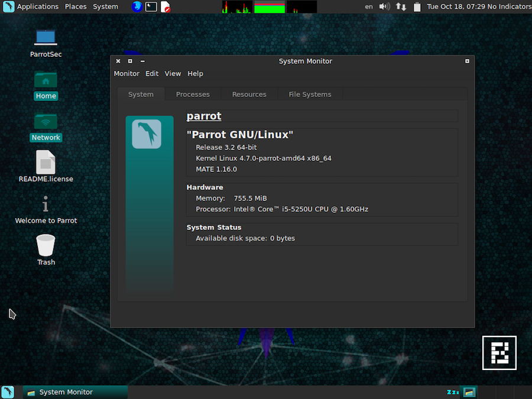Click the Processor Intel Core i5-5250U line
532x399 pixels.
click(282, 209)
